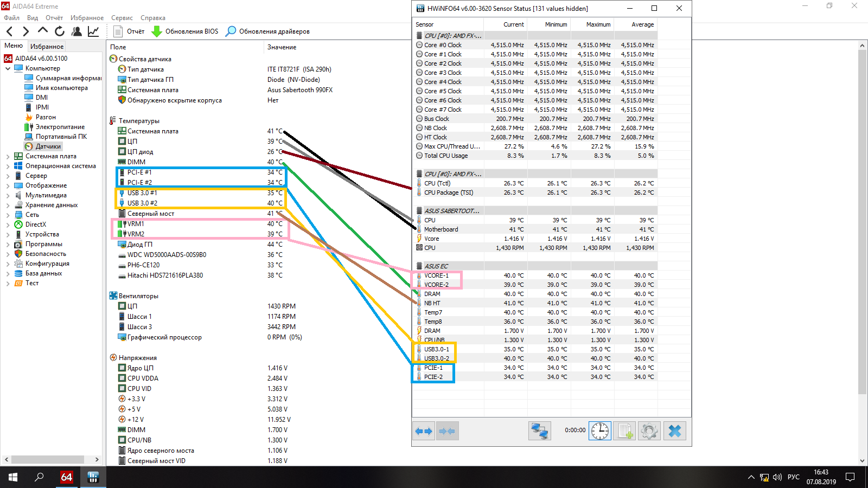Open notification center in the taskbar
Screen dimensions: 868x488
tap(850, 477)
